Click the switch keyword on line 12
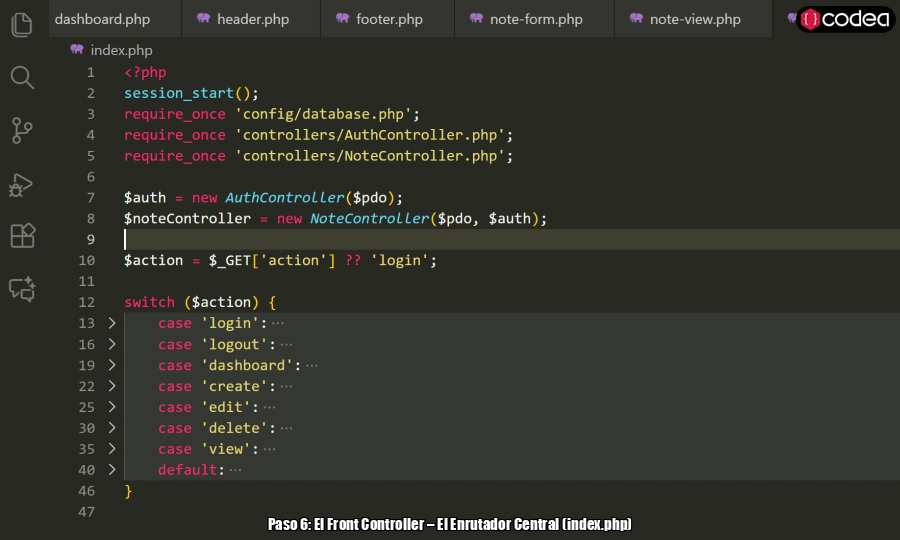The width and height of the screenshot is (900, 540). [x=149, y=302]
